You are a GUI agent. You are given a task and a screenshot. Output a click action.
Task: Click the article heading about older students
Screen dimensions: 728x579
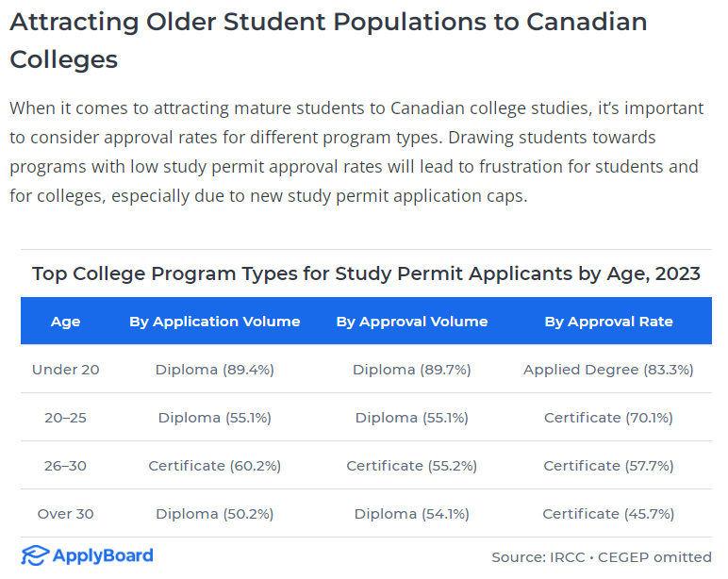click(x=328, y=41)
